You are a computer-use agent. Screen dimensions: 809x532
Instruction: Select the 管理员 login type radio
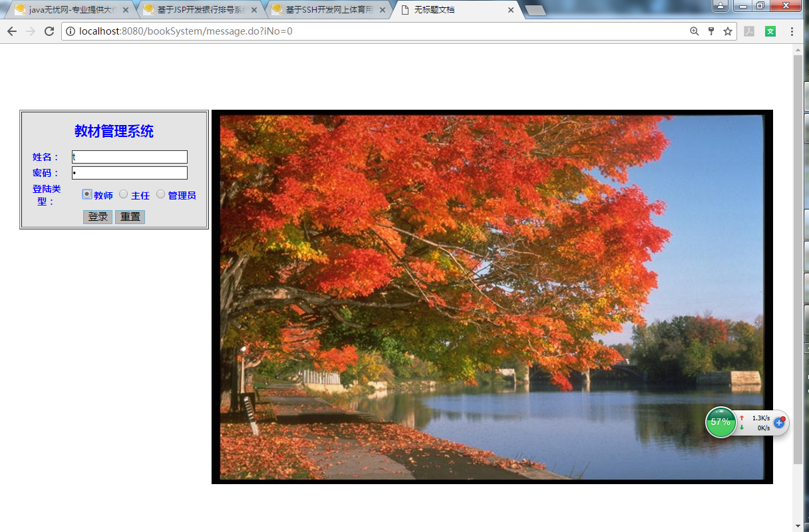click(x=161, y=194)
